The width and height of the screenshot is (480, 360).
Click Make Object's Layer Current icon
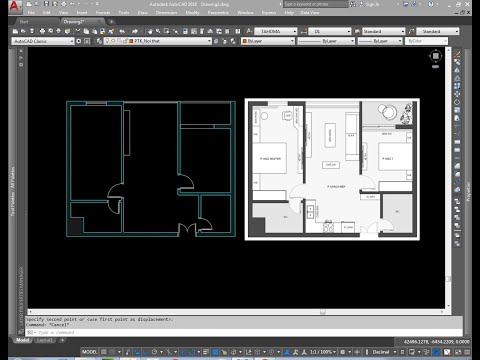[216, 41]
